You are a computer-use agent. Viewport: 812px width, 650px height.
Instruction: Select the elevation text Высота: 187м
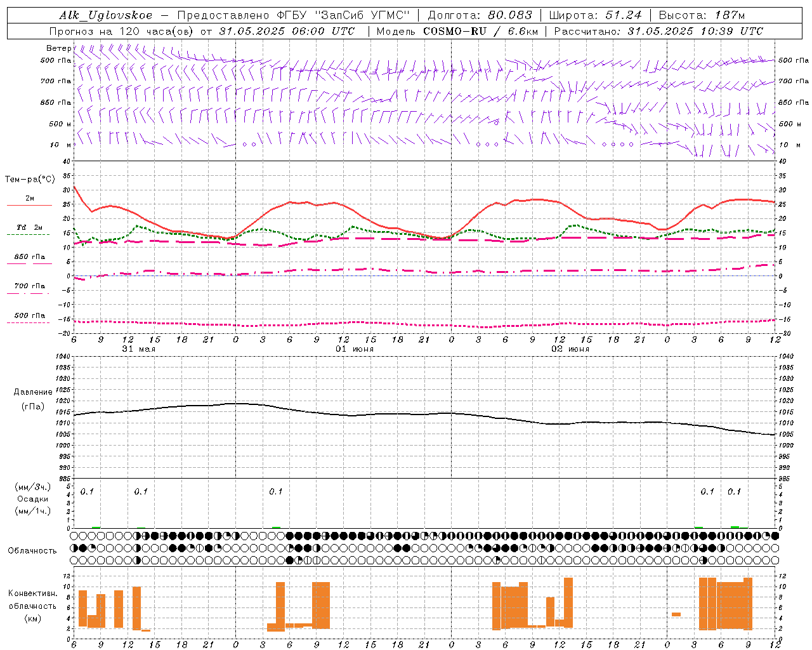[x=702, y=15]
